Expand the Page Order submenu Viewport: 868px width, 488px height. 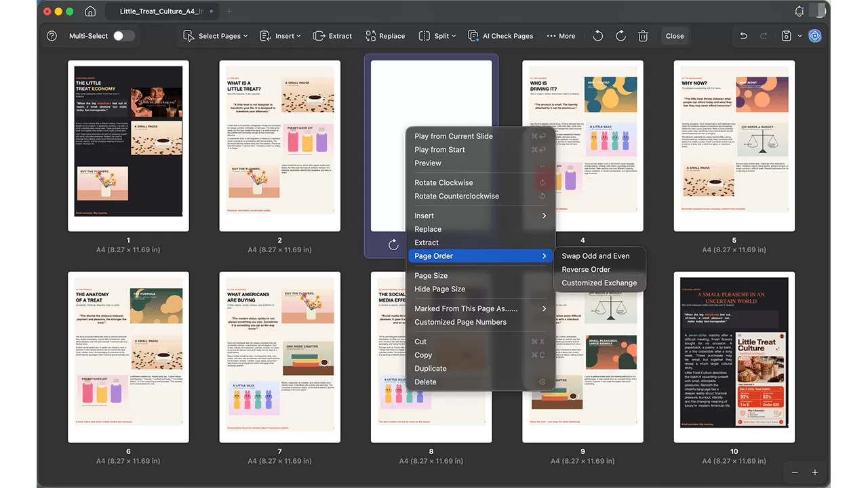pos(479,256)
